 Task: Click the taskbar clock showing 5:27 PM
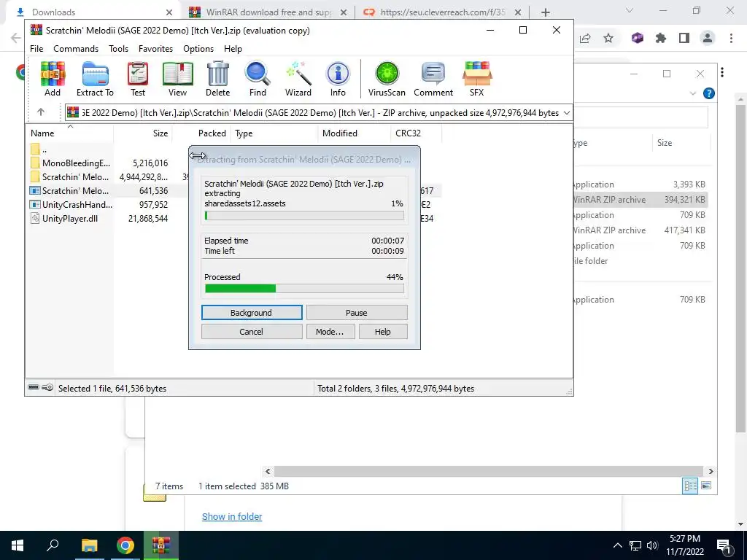pyautogui.click(x=684, y=545)
